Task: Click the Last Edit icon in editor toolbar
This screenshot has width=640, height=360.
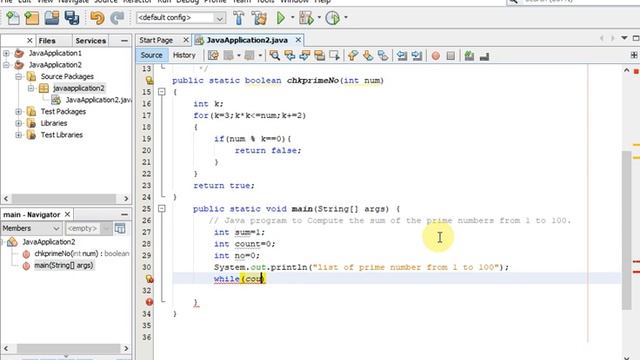Action: point(213,56)
